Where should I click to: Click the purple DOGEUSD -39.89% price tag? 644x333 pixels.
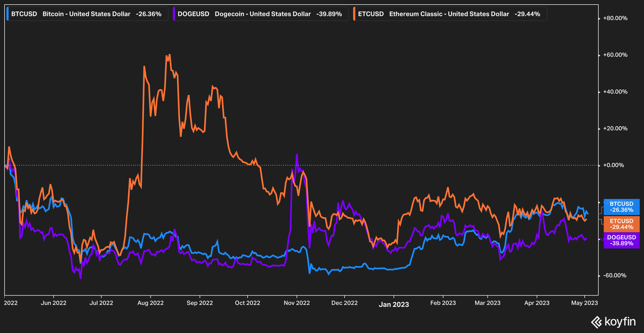[621, 240]
